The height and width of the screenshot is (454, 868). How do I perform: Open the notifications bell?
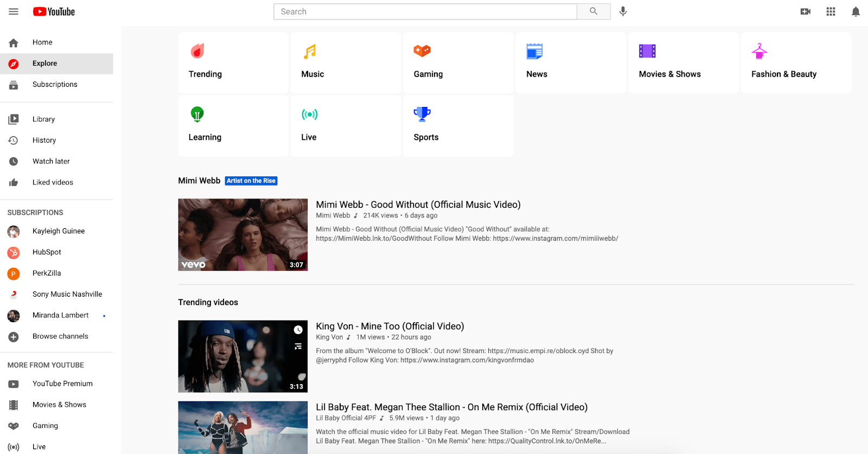point(856,11)
